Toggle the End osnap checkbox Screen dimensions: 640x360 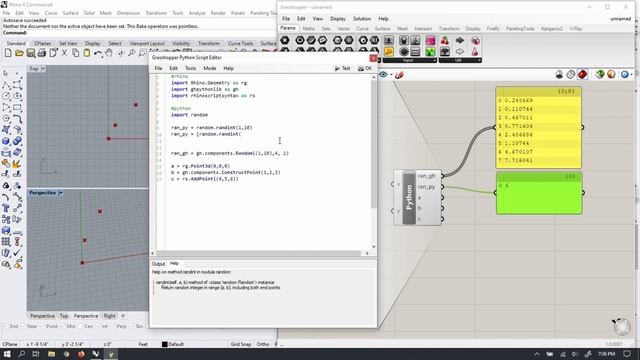click(6, 326)
